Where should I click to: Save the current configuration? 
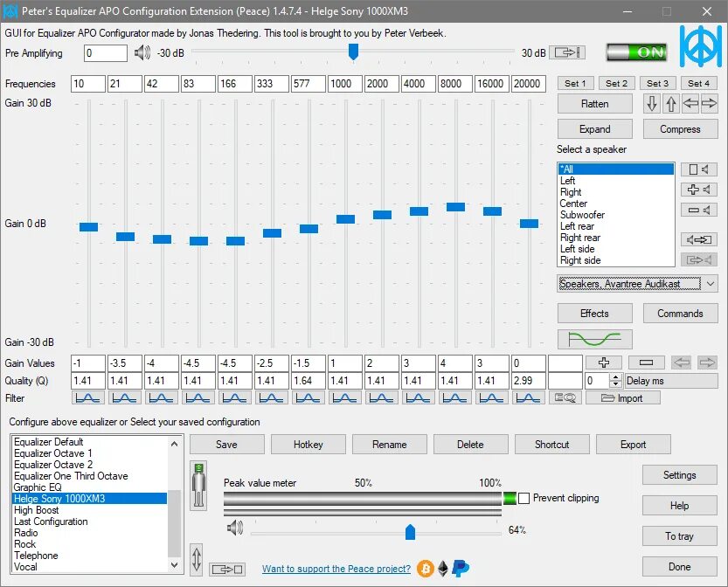226,444
